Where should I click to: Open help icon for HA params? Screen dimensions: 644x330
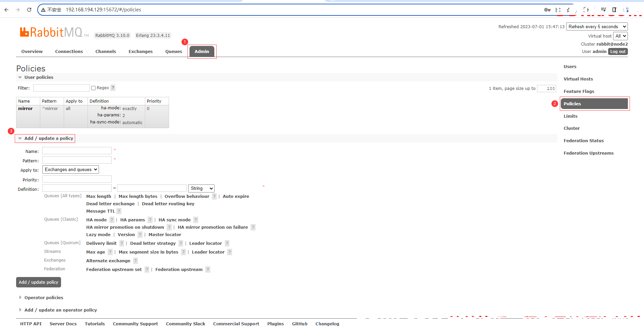point(150,220)
